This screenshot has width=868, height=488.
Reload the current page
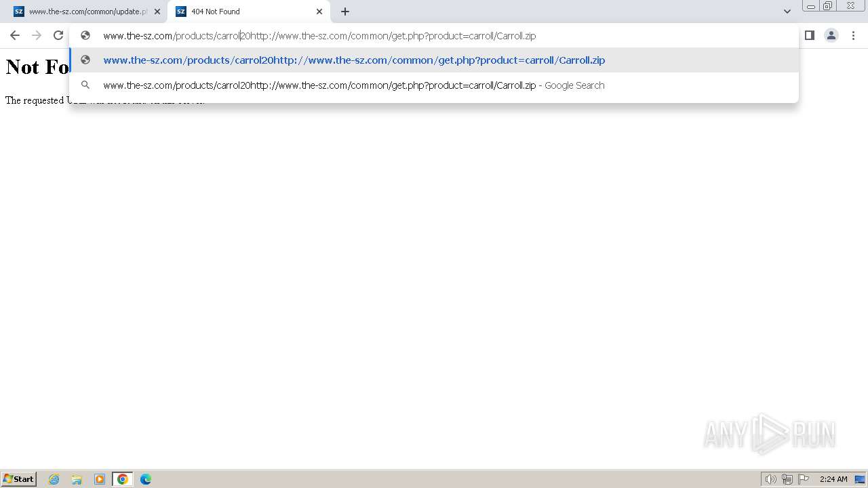pyautogui.click(x=58, y=35)
